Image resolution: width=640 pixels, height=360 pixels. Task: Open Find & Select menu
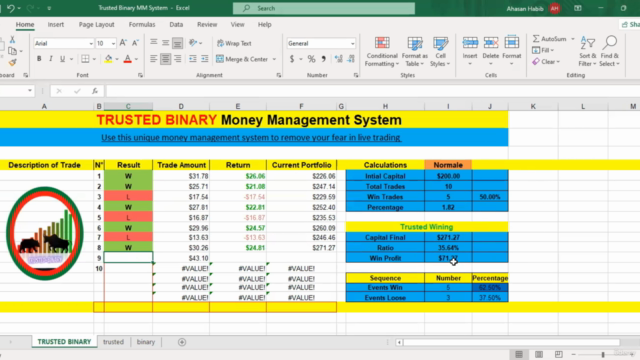[609, 51]
